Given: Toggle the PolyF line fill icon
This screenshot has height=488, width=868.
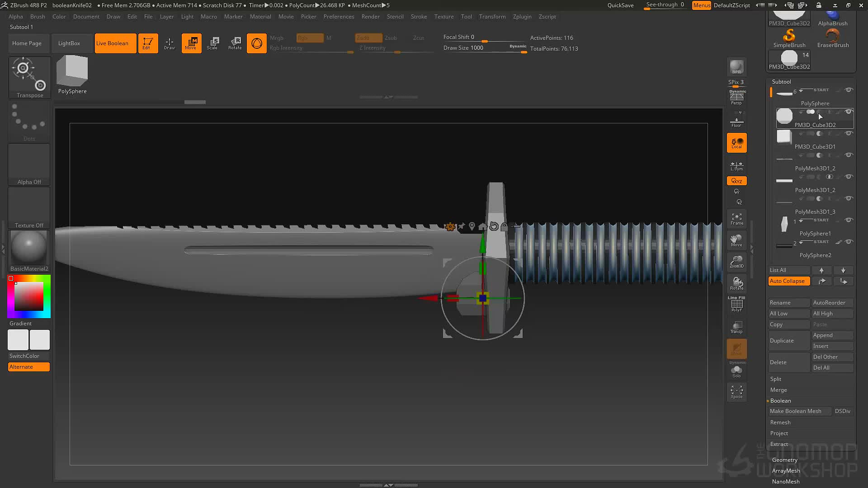Looking at the screenshot, I should (736, 304).
